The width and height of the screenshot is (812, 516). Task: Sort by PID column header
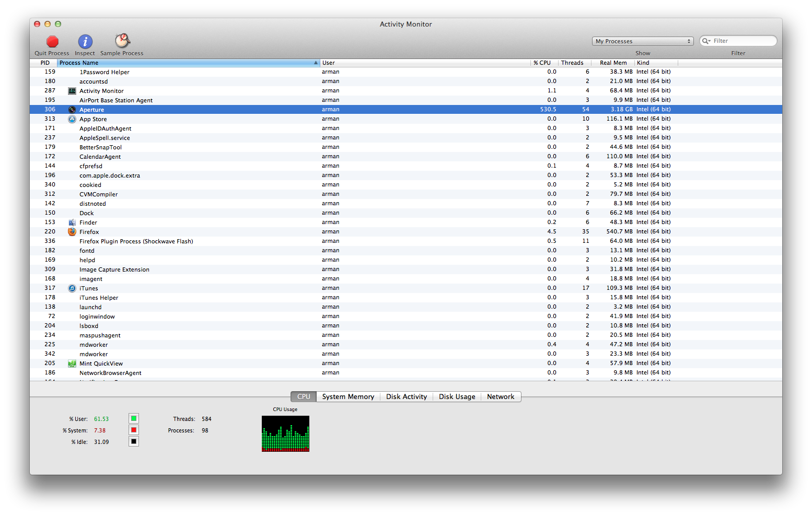pos(45,63)
